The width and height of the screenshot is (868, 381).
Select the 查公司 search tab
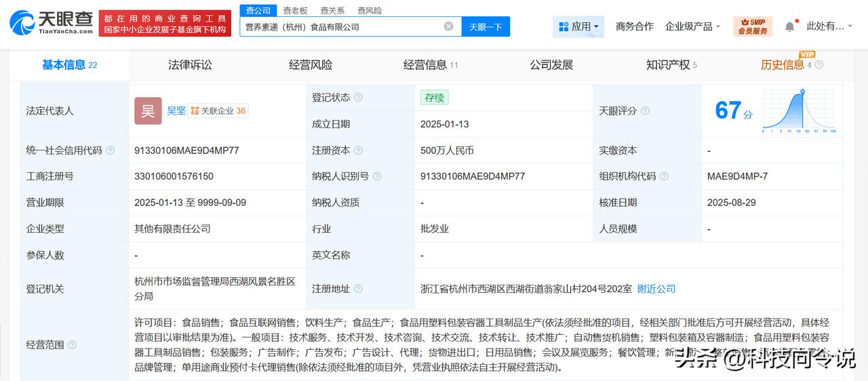[258, 10]
